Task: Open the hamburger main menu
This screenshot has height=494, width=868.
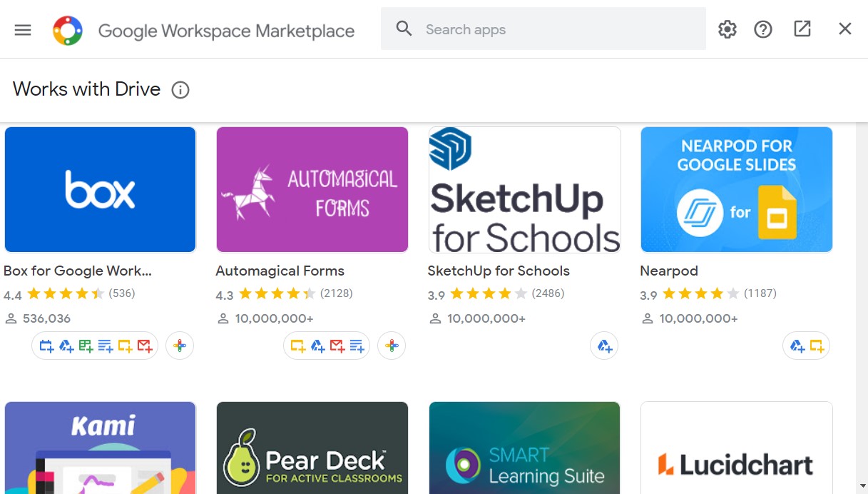Action: (x=23, y=29)
